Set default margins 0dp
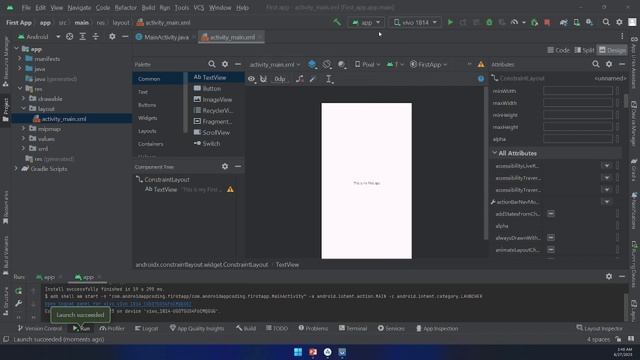This screenshot has width=640, height=360. point(280,79)
